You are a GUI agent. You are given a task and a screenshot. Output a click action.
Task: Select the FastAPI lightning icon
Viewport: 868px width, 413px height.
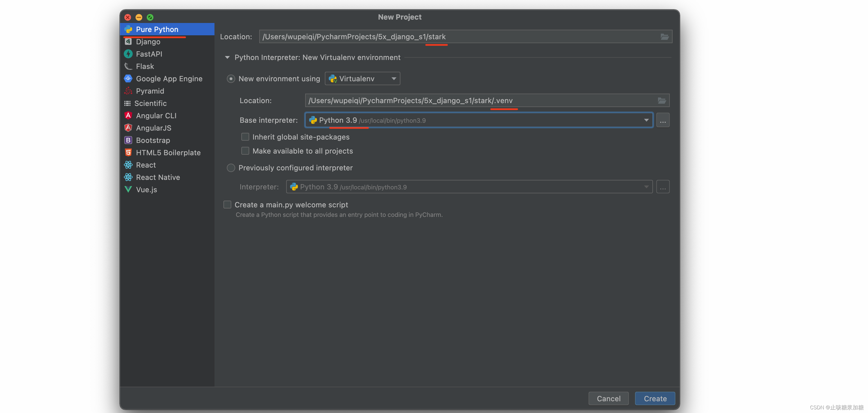click(x=128, y=54)
